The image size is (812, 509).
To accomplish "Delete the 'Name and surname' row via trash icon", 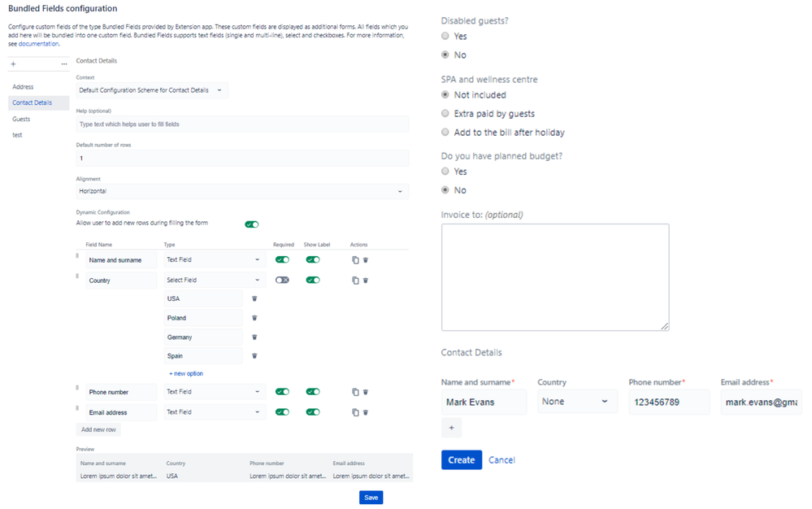I will (367, 259).
